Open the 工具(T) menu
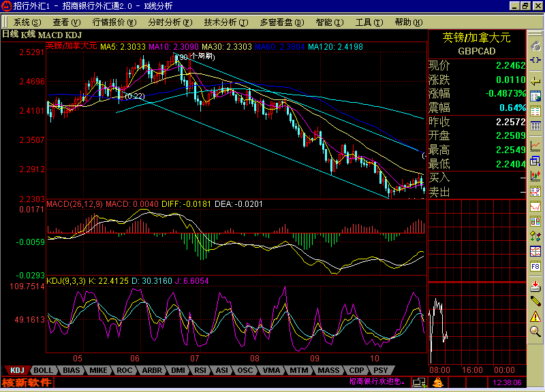 click(x=369, y=22)
